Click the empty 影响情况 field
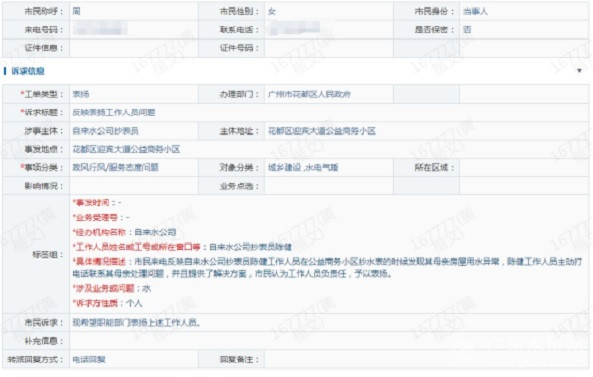 pos(134,186)
